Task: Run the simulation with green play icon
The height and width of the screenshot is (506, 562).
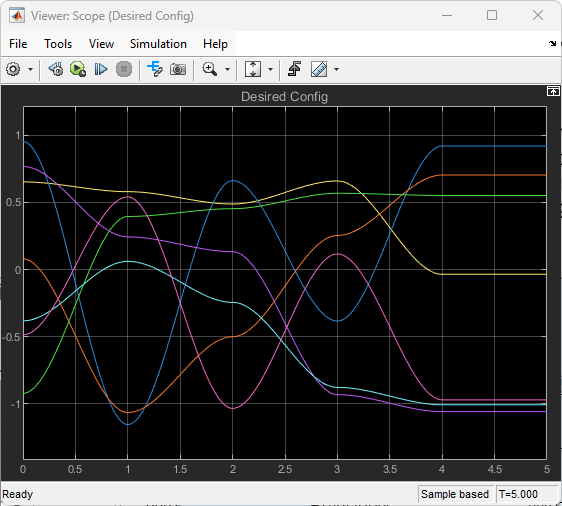Action: 78,69
